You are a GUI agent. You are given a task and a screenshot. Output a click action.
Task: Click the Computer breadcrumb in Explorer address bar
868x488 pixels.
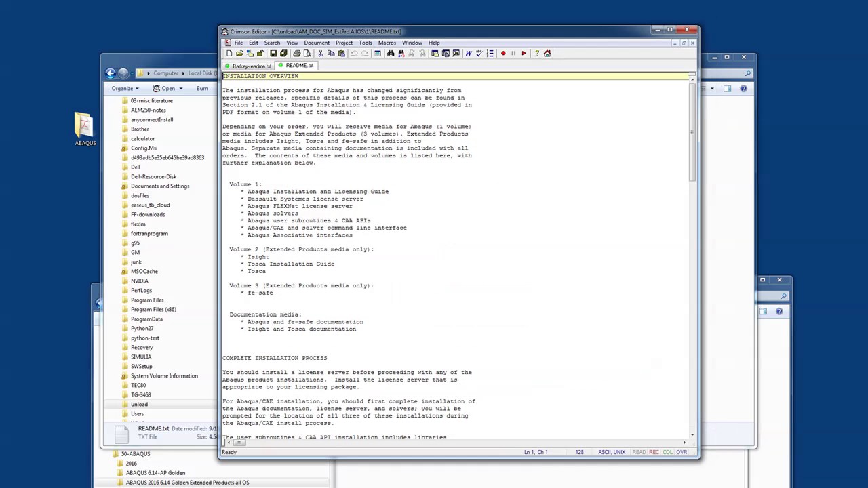point(165,73)
